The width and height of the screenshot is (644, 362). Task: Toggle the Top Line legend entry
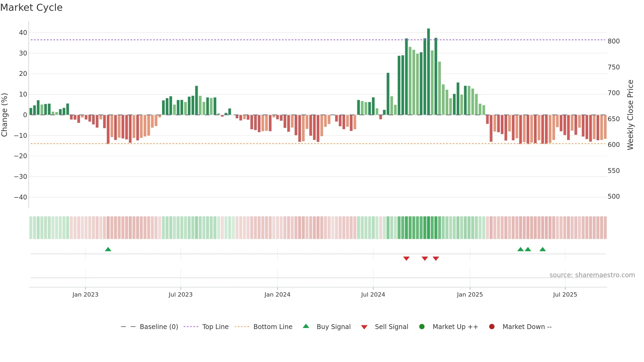click(x=206, y=327)
